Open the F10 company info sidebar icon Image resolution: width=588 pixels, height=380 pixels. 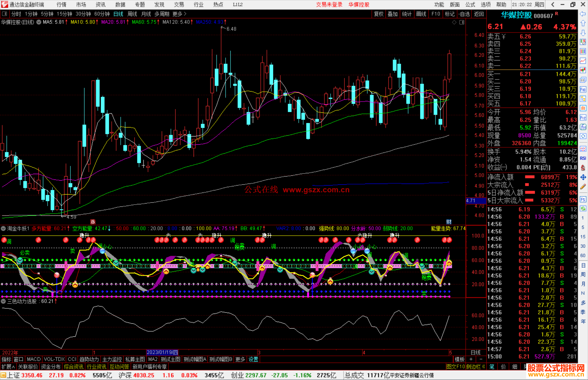tap(583, 89)
